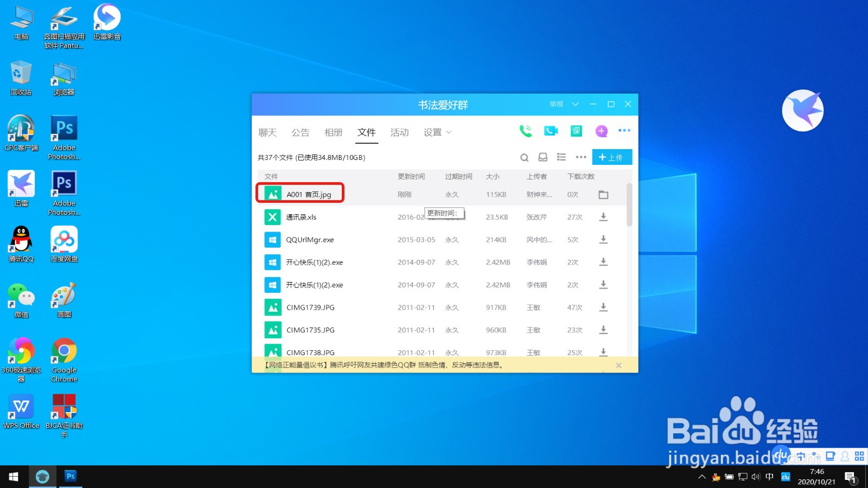Open the volume tray icon
Viewport: 868px width, 488px height.
(756, 477)
